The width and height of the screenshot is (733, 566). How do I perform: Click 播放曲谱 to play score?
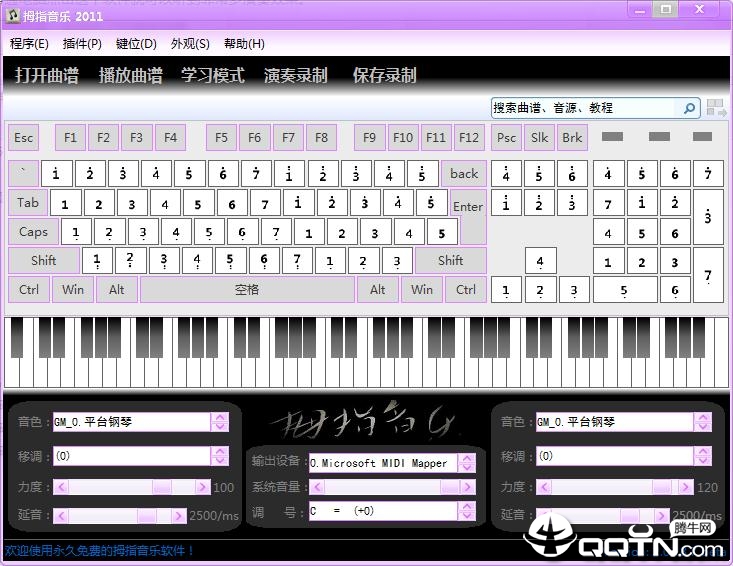click(x=130, y=75)
